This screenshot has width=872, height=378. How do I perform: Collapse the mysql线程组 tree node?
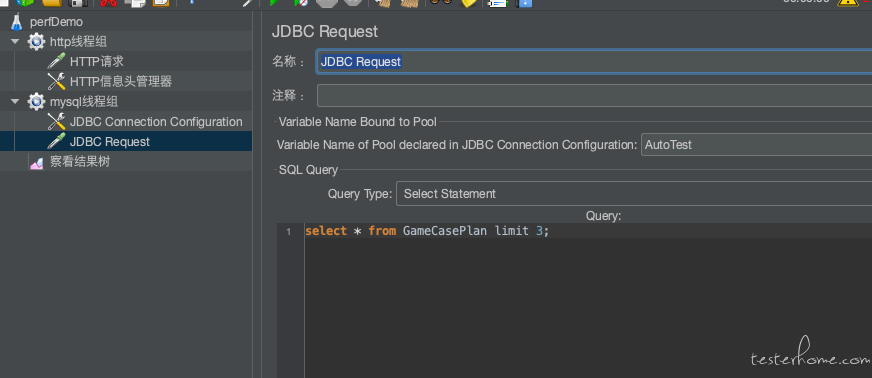click(x=15, y=102)
